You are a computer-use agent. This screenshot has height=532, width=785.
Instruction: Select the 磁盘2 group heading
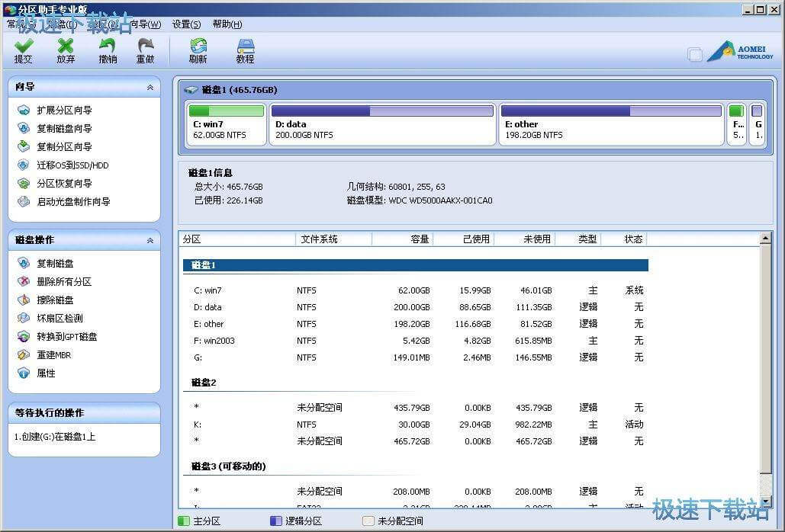pyautogui.click(x=204, y=383)
